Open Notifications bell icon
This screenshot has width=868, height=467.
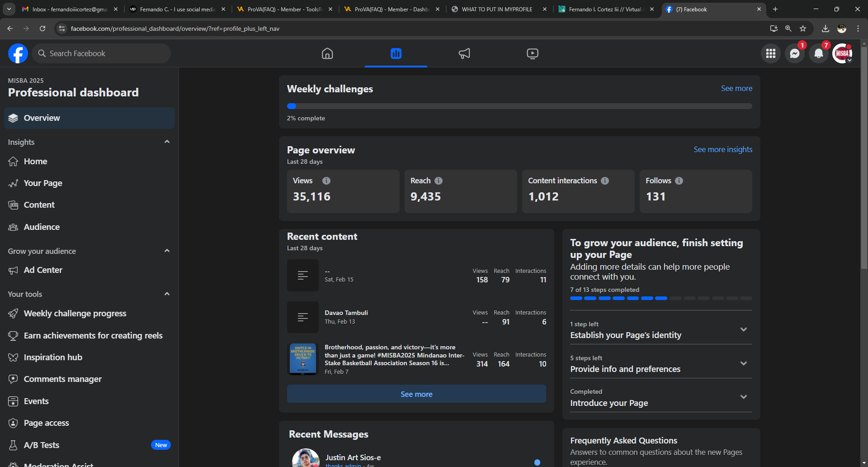coord(819,53)
